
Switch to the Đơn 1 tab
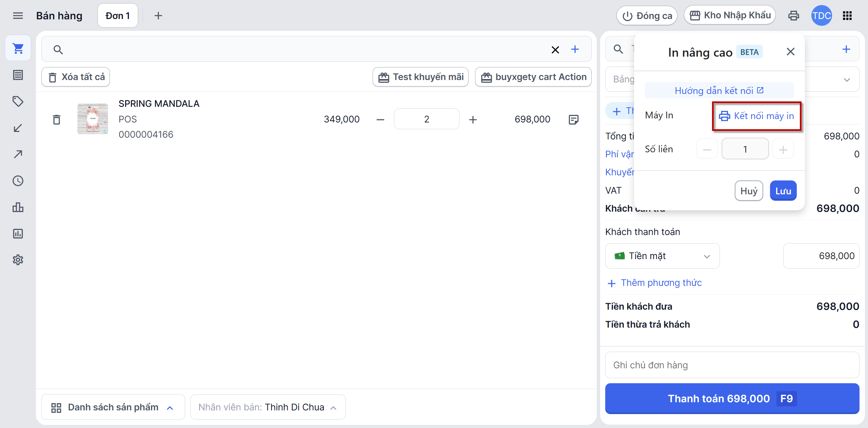[118, 16]
